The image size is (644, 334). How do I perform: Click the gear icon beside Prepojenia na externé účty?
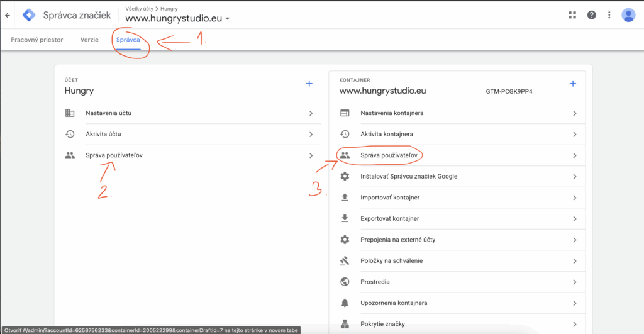(x=345, y=240)
